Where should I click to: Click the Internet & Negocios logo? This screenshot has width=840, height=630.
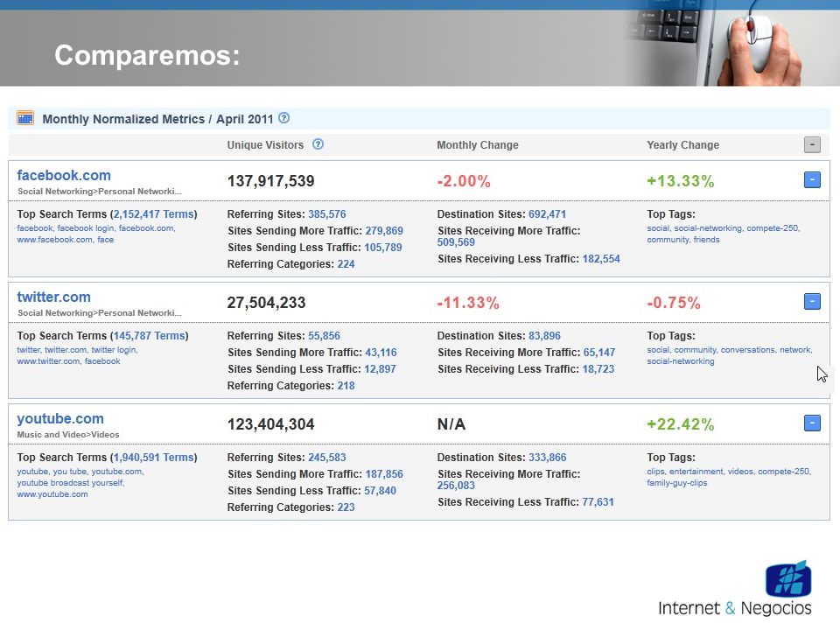tap(735, 589)
